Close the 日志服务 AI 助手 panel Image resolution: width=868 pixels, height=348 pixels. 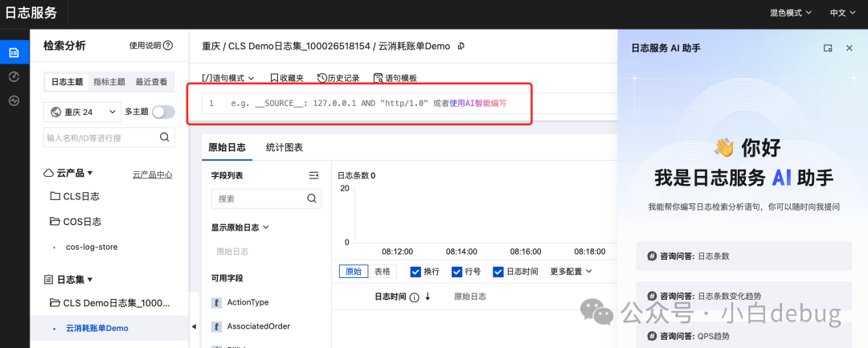[x=850, y=48]
